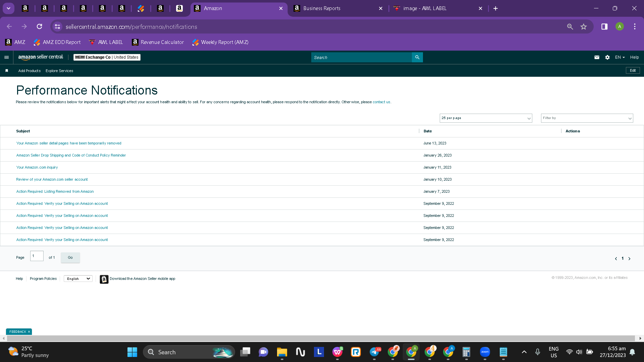Click Explore Services link
Image resolution: width=644 pixels, height=362 pixels.
coord(59,71)
